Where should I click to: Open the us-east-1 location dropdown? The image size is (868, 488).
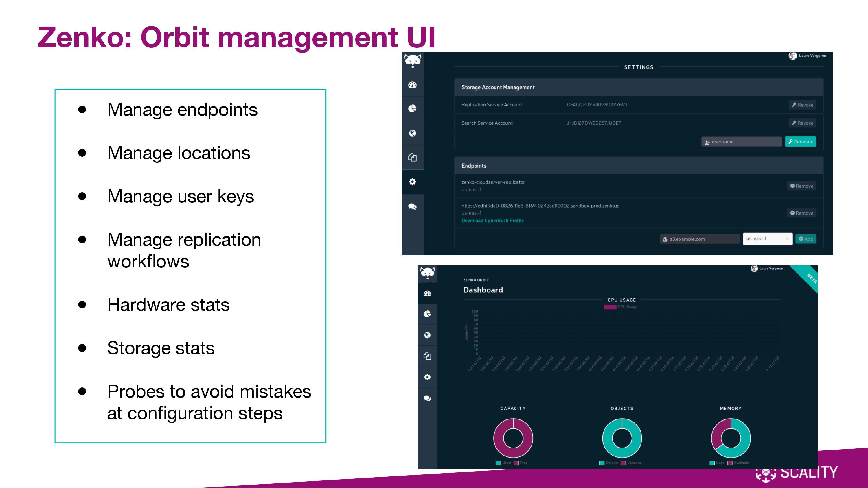(x=768, y=239)
